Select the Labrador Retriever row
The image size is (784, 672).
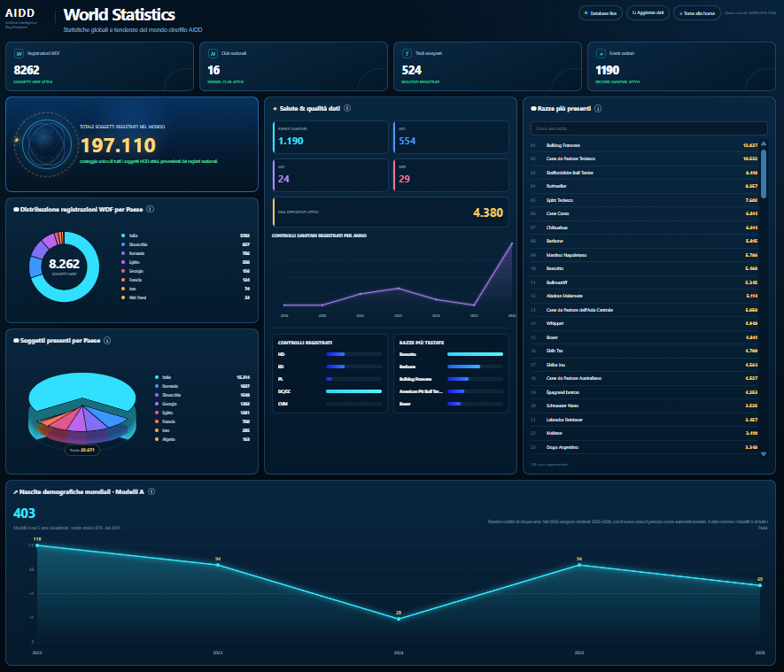644,421
